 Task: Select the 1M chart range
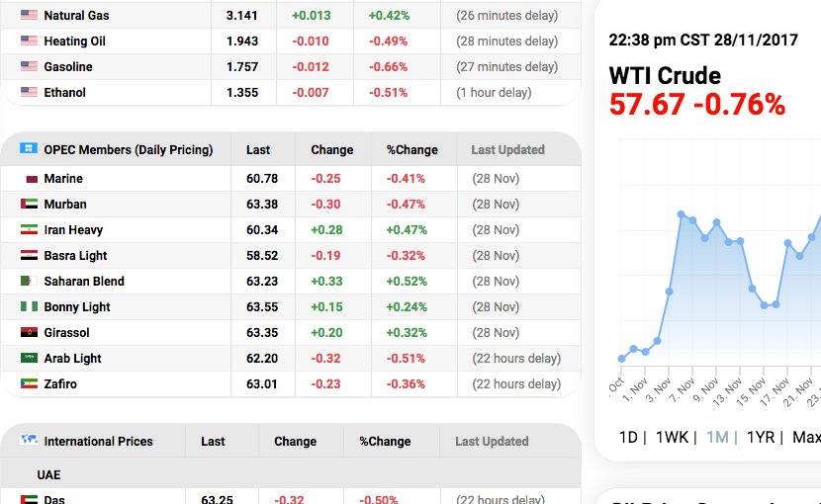(x=717, y=437)
